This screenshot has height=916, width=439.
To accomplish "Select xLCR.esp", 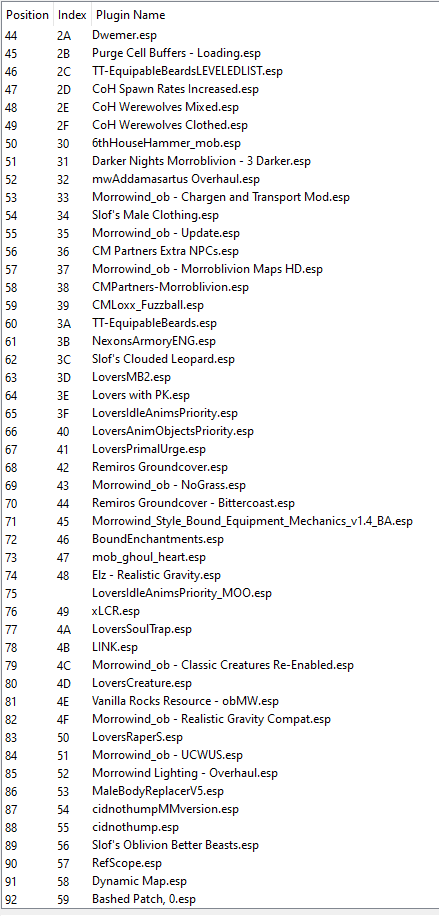I will coord(116,611).
